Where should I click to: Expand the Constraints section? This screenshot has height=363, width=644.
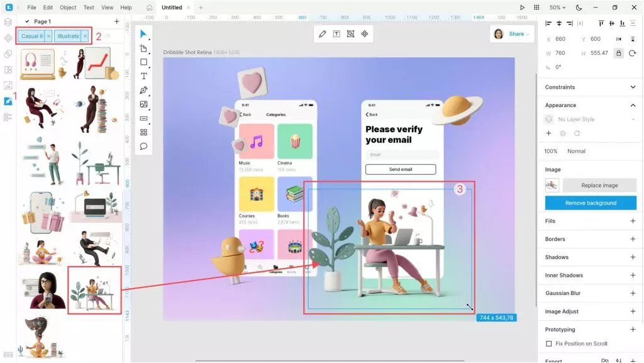[x=633, y=87]
